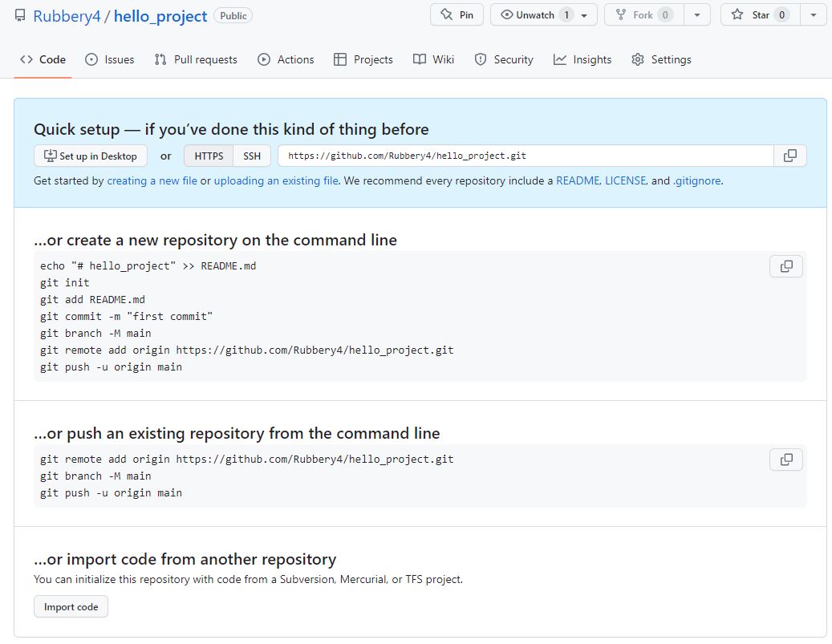Go to the Actions tab
832x644 pixels.
[x=286, y=59]
